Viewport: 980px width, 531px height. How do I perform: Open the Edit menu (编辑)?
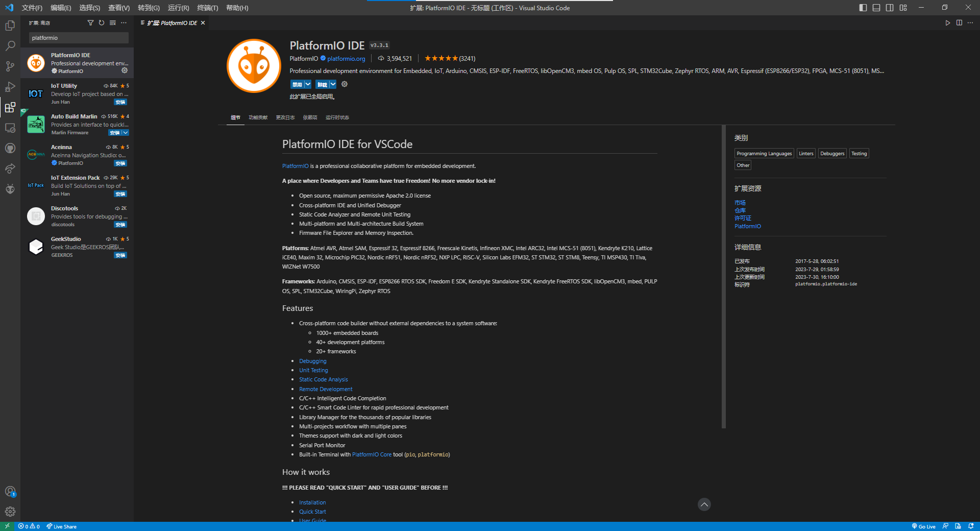(61, 8)
